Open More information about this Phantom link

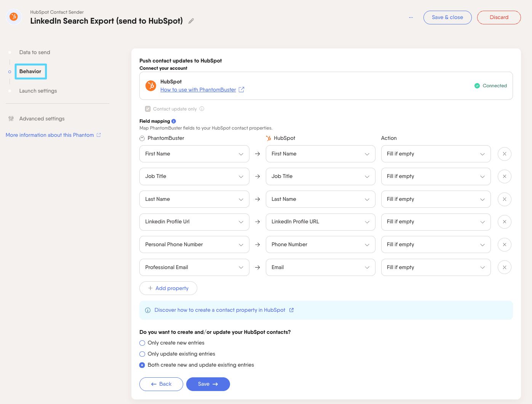point(50,135)
